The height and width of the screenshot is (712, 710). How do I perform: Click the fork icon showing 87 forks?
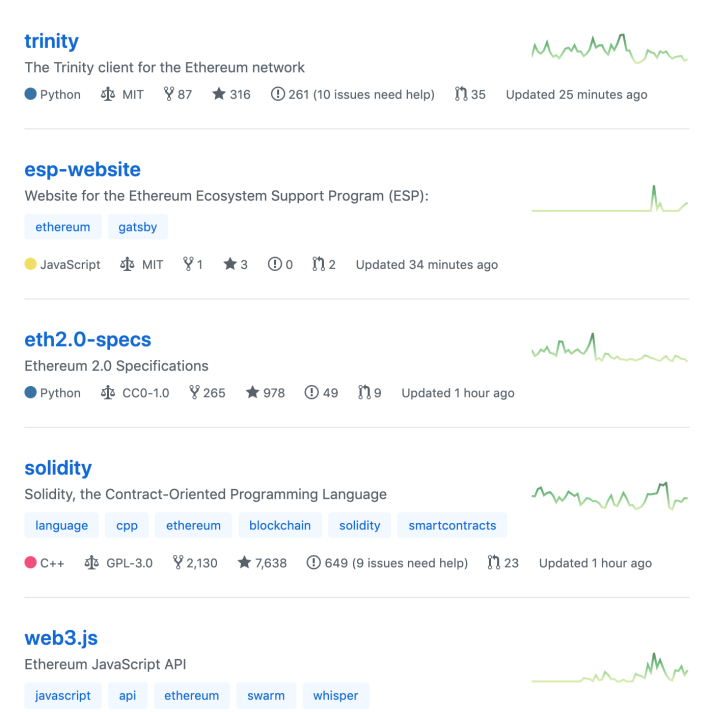coord(169,94)
